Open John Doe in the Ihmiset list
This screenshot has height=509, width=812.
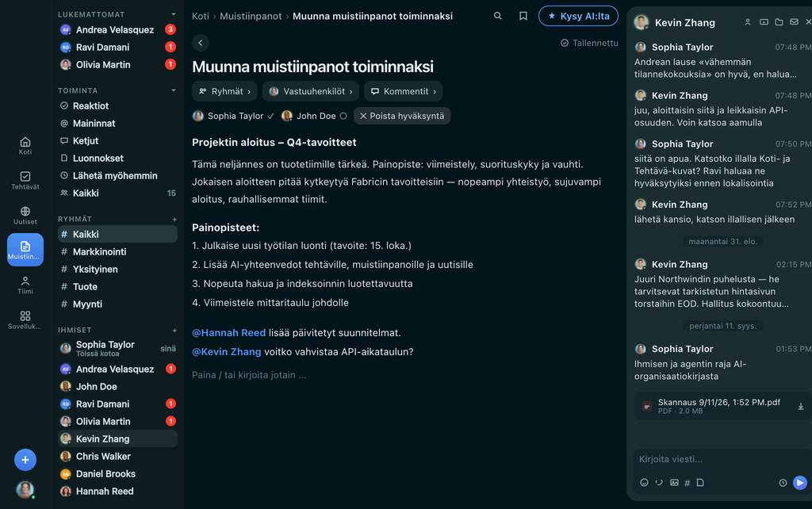(117, 386)
